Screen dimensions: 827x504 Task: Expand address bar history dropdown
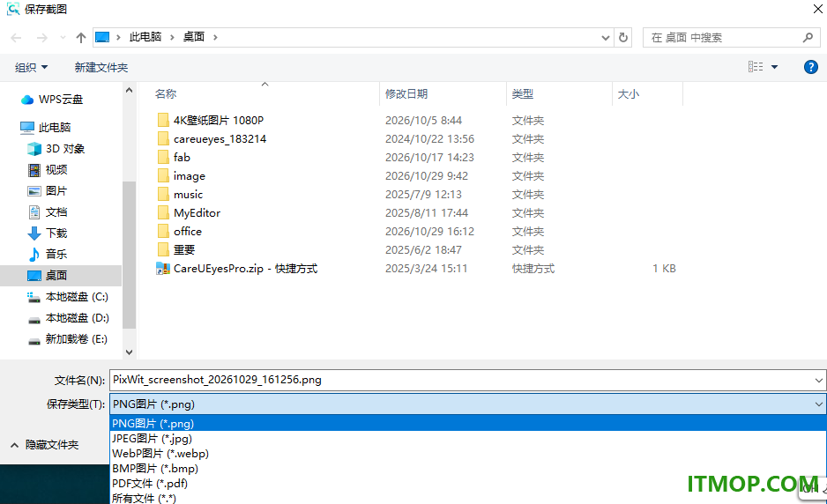coord(606,37)
